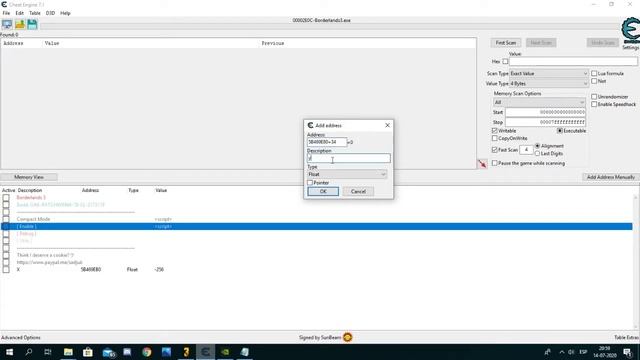This screenshot has width=640, height=360.
Task: Click the Address column header in results
Action: (x=13, y=43)
